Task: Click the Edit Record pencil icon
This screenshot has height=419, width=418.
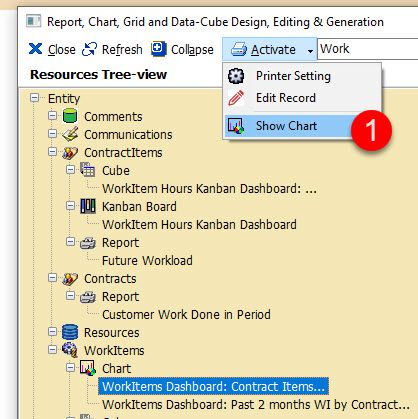Action: [x=236, y=98]
